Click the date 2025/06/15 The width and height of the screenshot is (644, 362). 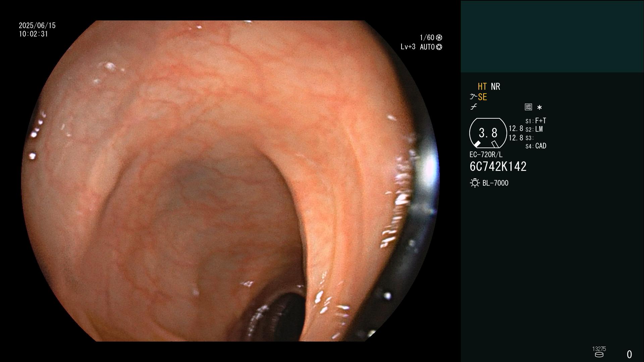37,25
